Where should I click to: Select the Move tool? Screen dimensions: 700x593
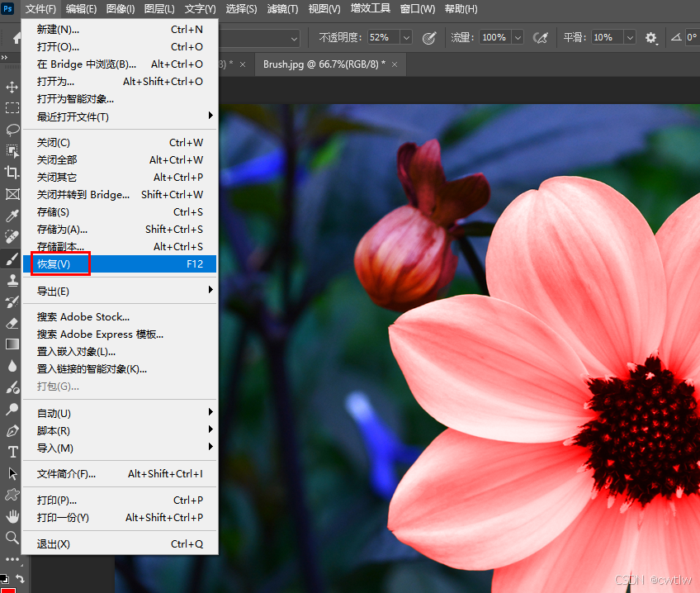tap(12, 87)
